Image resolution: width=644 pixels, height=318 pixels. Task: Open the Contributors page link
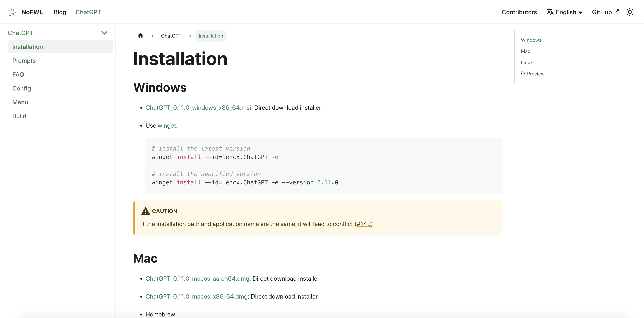519,12
